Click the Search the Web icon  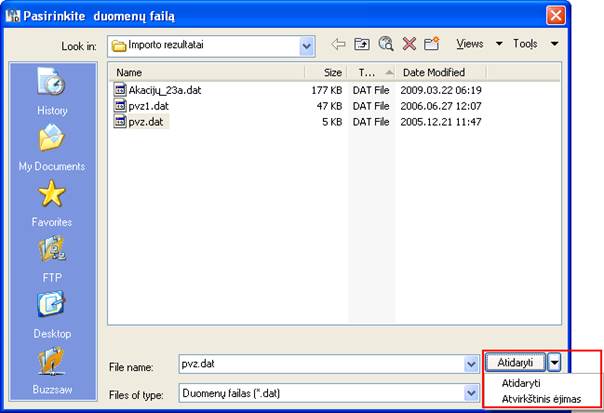point(385,45)
